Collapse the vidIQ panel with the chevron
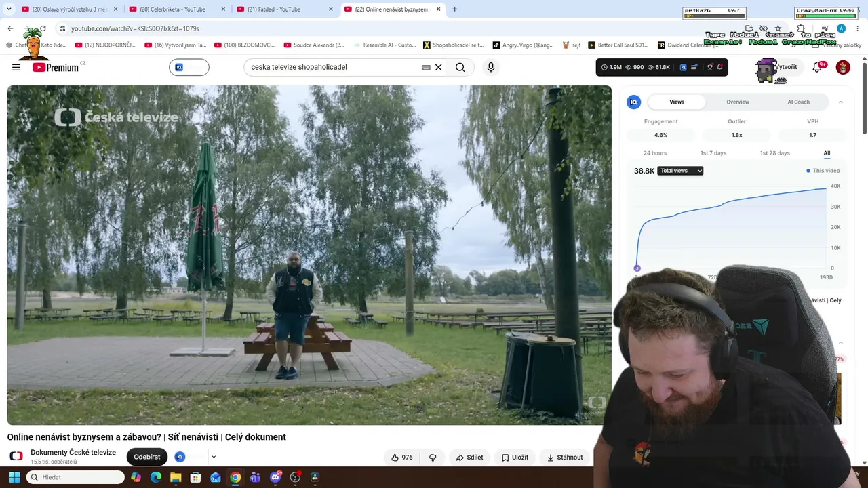 click(x=841, y=102)
